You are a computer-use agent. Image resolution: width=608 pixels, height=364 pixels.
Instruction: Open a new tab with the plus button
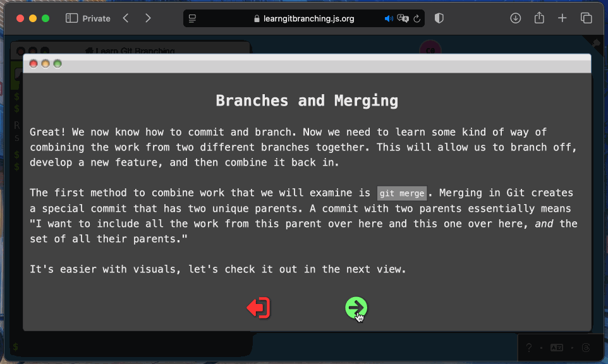tap(562, 18)
